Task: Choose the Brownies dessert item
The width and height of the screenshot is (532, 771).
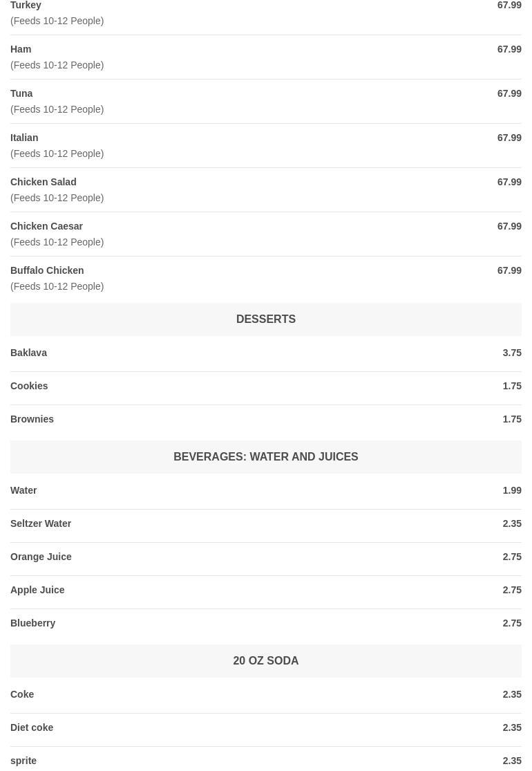Action: tap(32, 419)
